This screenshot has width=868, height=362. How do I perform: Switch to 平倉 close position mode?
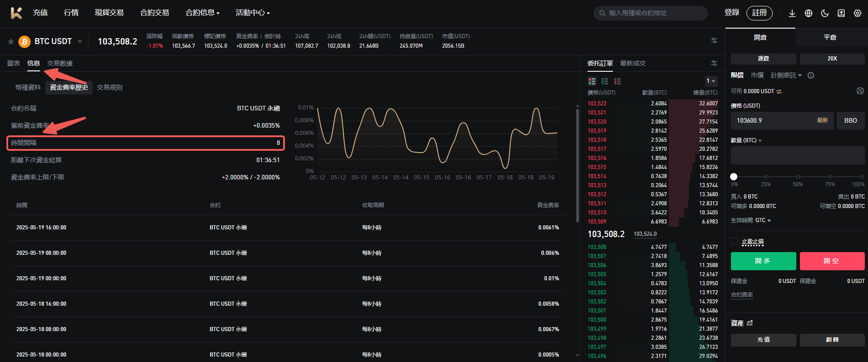coord(829,37)
